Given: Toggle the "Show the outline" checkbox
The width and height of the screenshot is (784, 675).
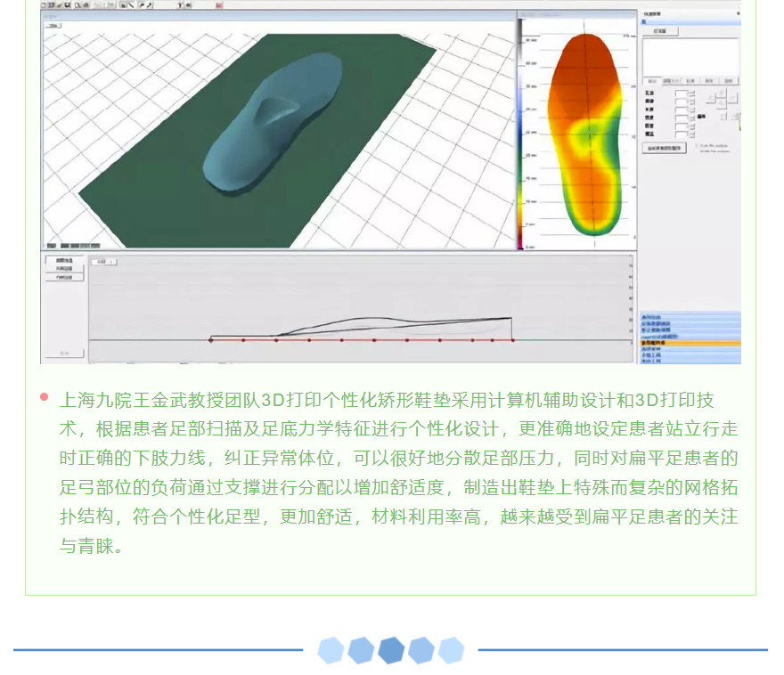Looking at the screenshot, I should (697, 145).
